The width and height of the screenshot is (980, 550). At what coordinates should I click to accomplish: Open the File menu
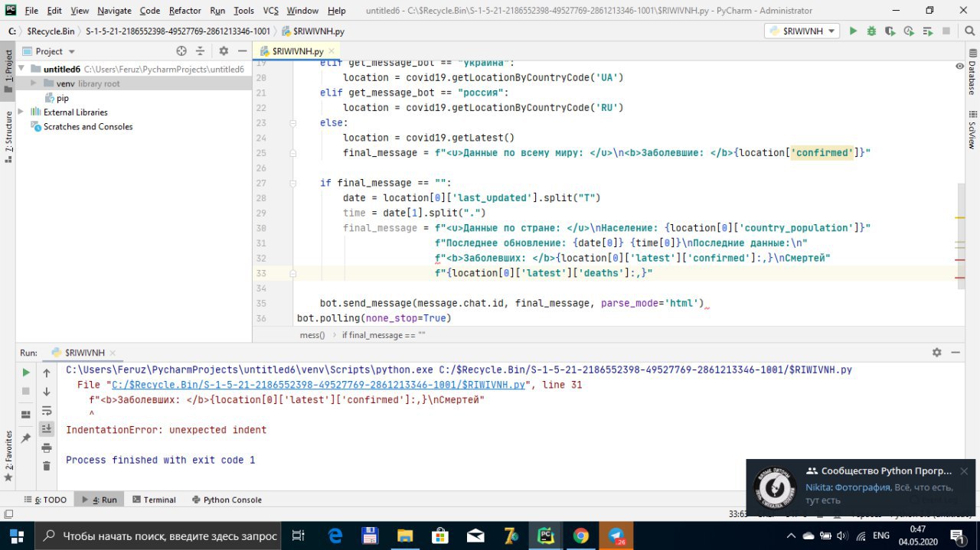click(x=31, y=11)
